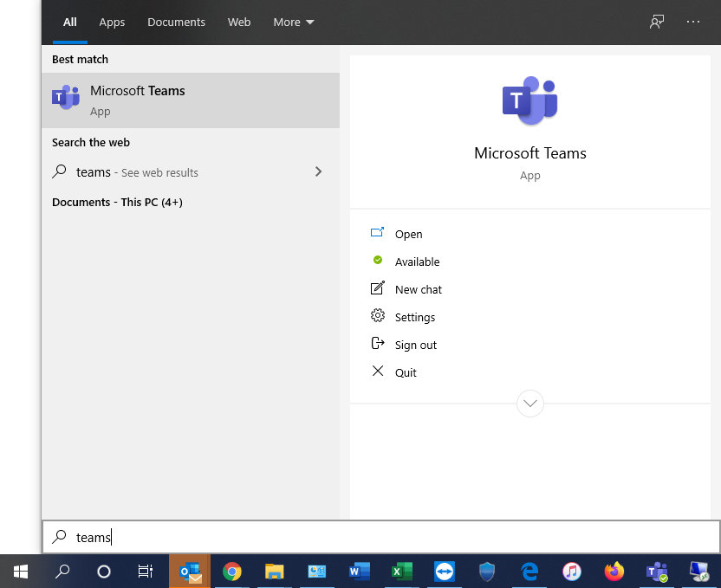Open Teams Settings from the result pane

tap(415, 317)
